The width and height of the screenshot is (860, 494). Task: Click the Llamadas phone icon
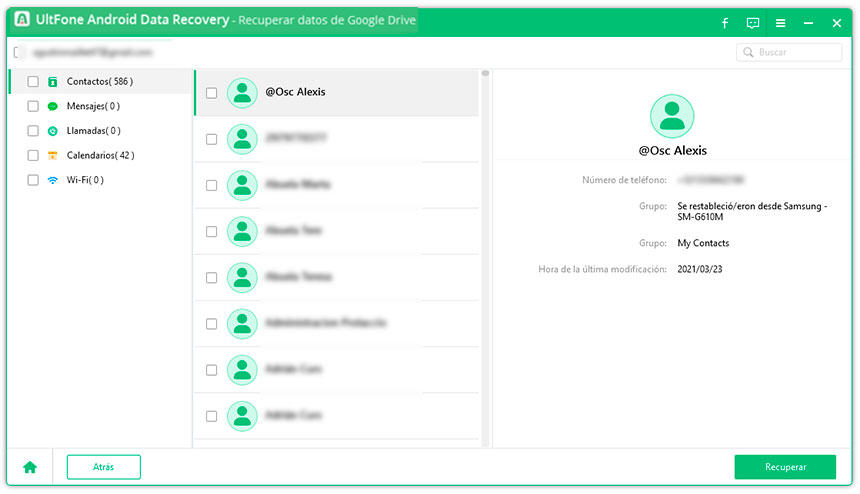(53, 131)
